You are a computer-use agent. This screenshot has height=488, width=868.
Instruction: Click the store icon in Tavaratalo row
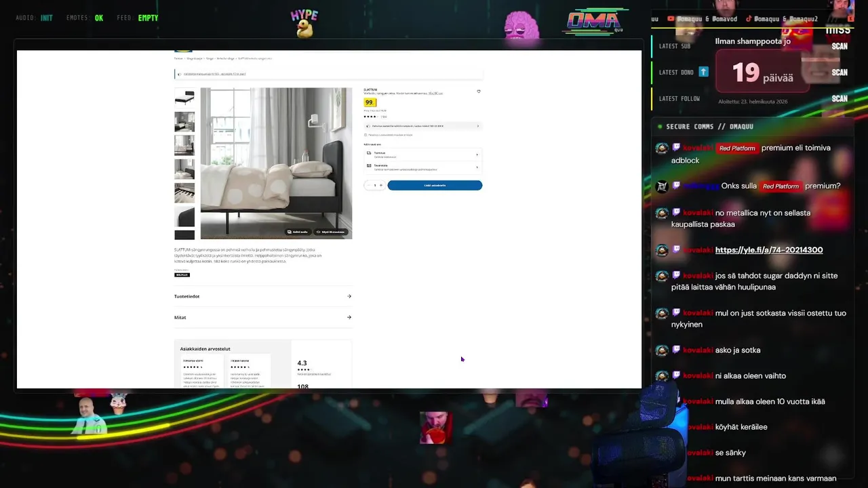(x=369, y=165)
